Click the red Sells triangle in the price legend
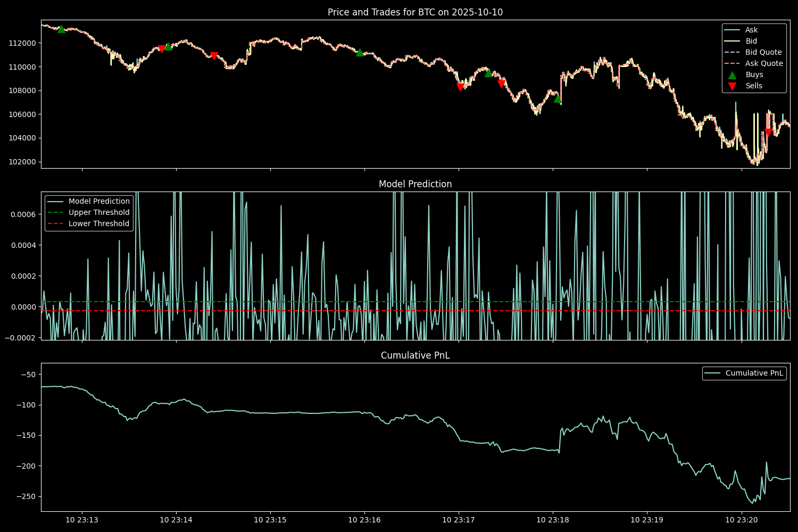Viewport: 798px width, 532px height. pyautogui.click(x=732, y=86)
